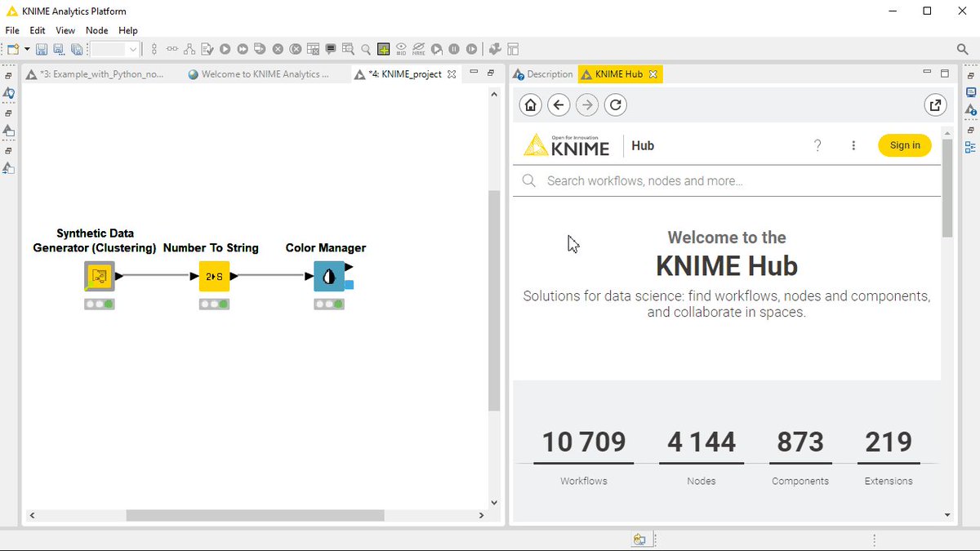Screen dimensions: 980x551
Task: Open the collapsed lightbulb view in left sidebar
Action: point(8,93)
